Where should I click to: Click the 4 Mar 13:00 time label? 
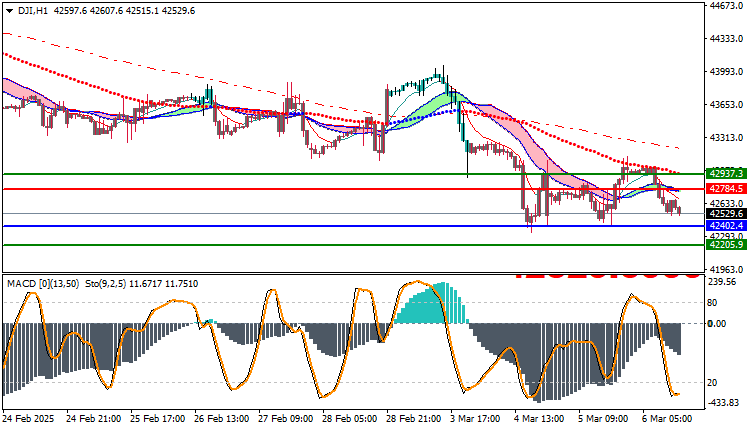[540, 419]
